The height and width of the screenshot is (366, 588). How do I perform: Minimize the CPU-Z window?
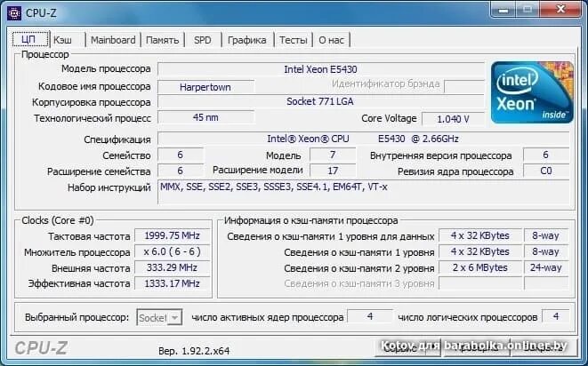tap(503, 10)
